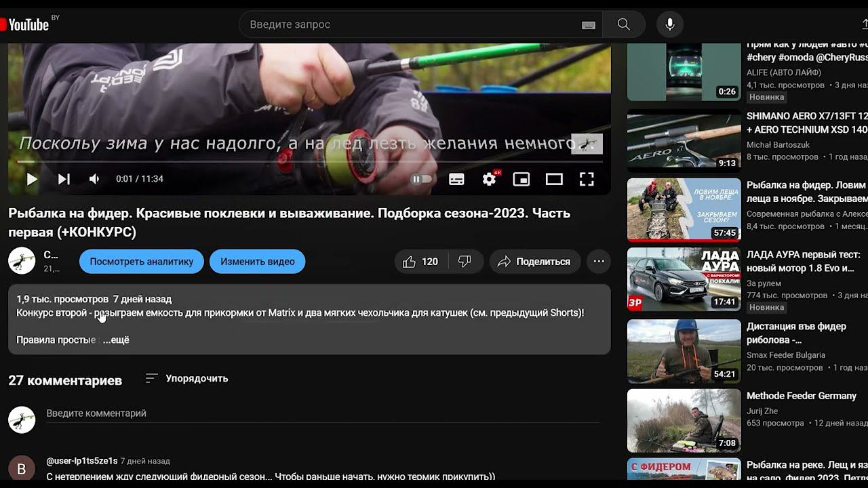Open player settings gear
Viewport: 868px width, 488px height.
tap(489, 179)
